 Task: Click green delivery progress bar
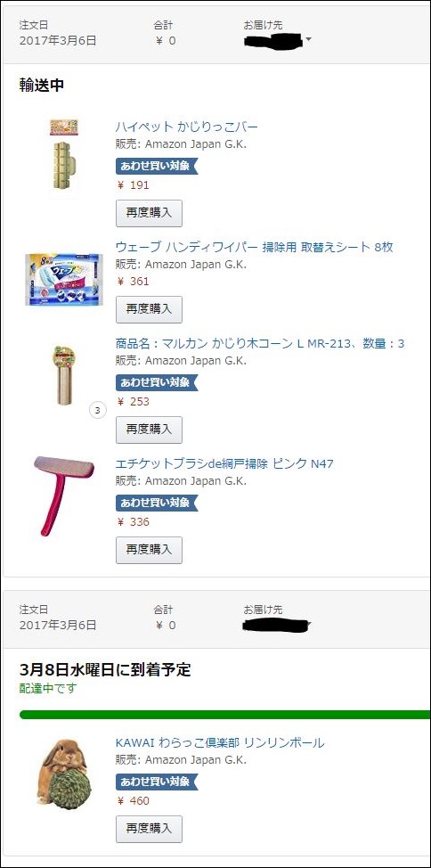coord(224,714)
